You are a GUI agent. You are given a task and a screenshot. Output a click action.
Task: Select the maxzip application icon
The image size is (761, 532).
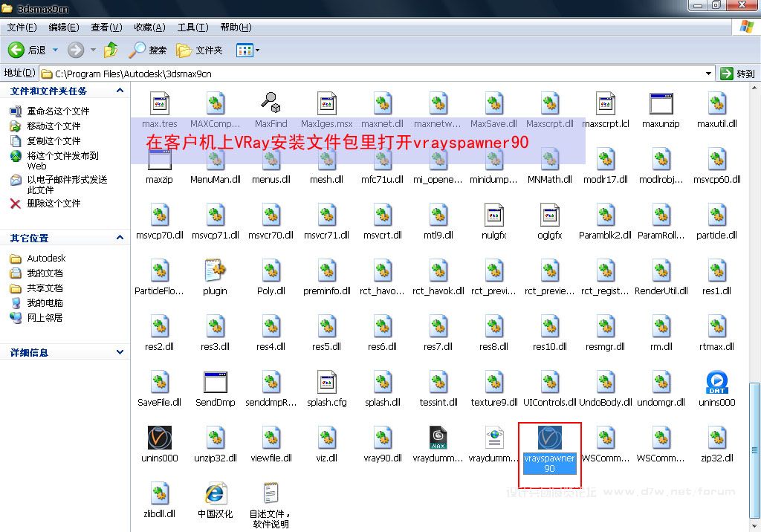pyautogui.click(x=159, y=159)
